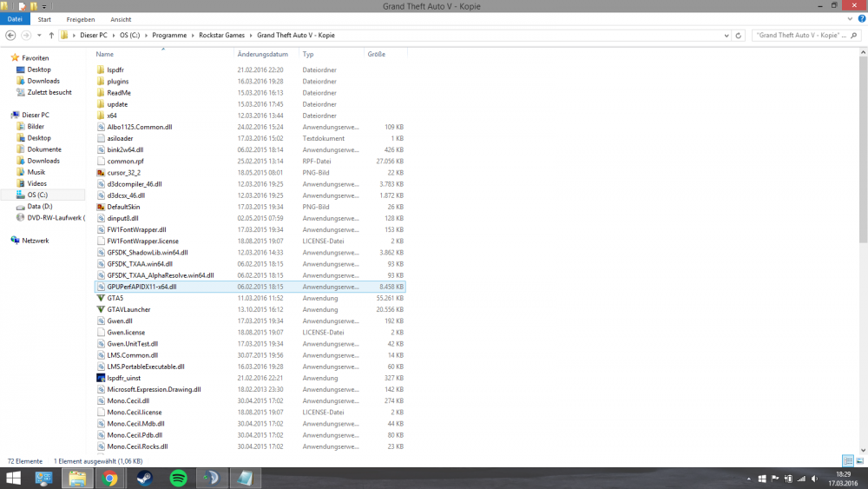Click the Back navigation arrow

click(10, 35)
